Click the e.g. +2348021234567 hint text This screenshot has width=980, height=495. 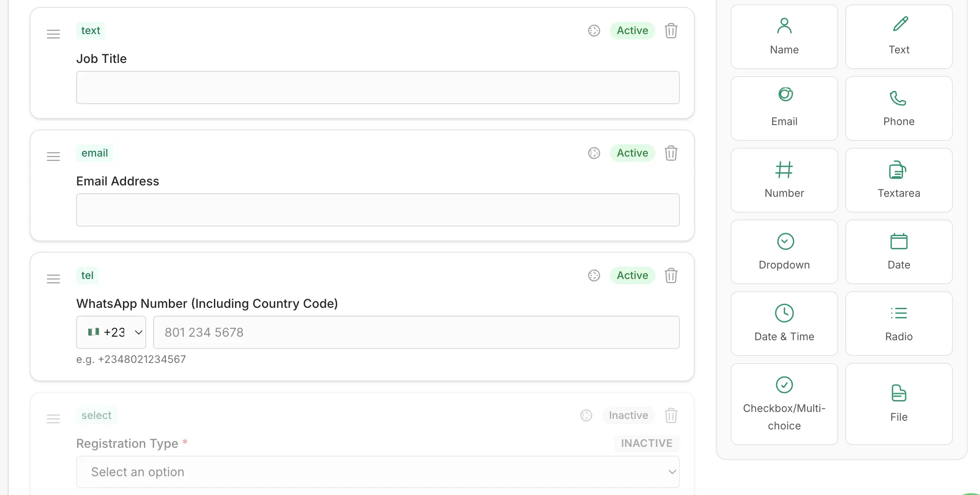(131, 359)
